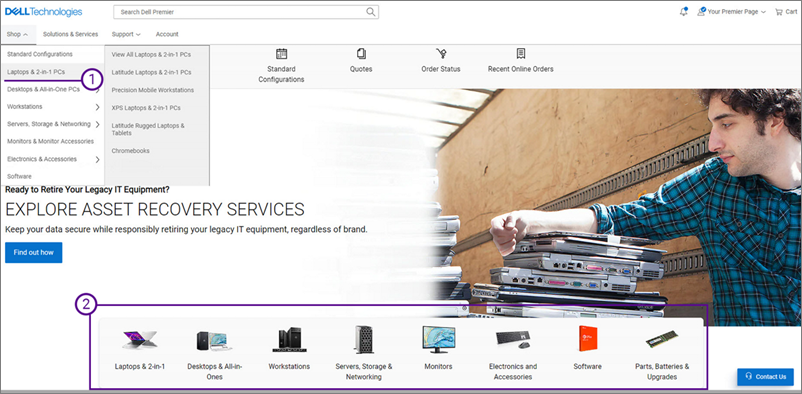This screenshot has height=394, width=802.
Task: Click the Order Status icon
Action: point(441,54)
